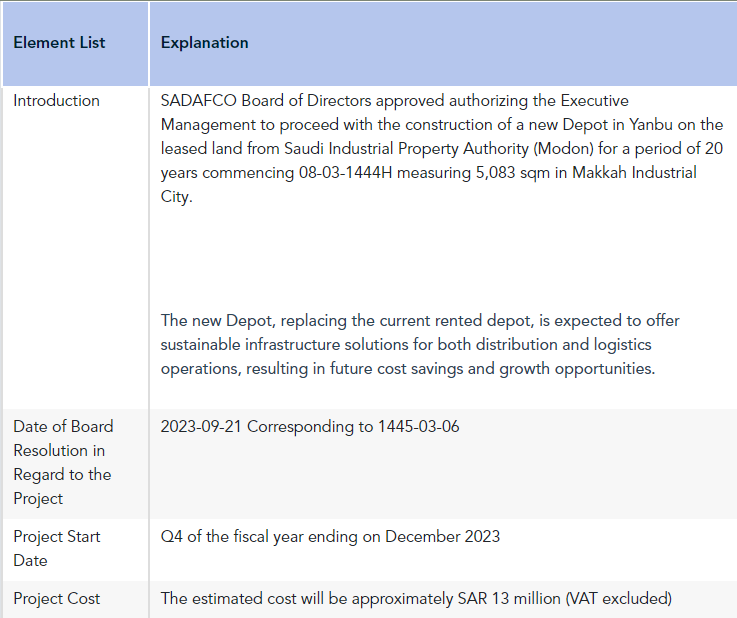Click 'Q4 of the fiscal year ending' text
The width and height of the screenshot is (737, 618).
point(330,537)
